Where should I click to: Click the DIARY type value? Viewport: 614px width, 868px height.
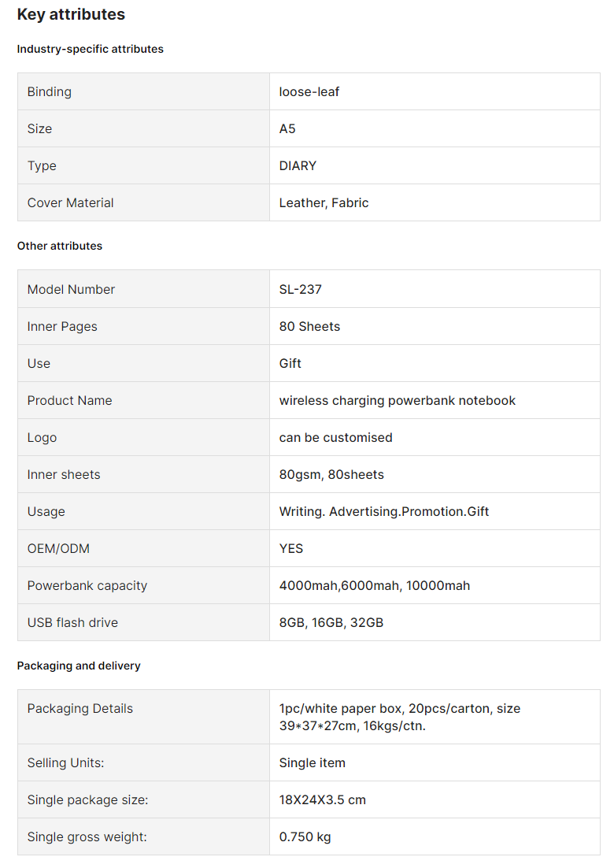coord(298,166)
